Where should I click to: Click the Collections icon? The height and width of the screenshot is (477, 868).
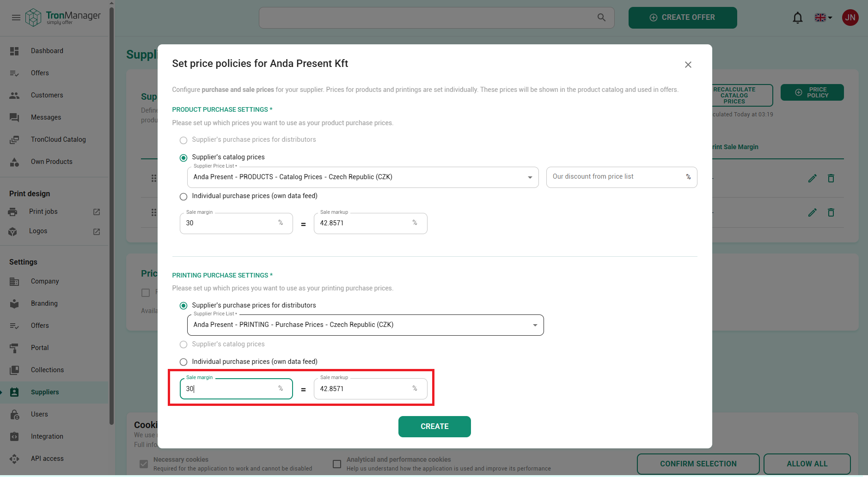(x=14, y=370)
